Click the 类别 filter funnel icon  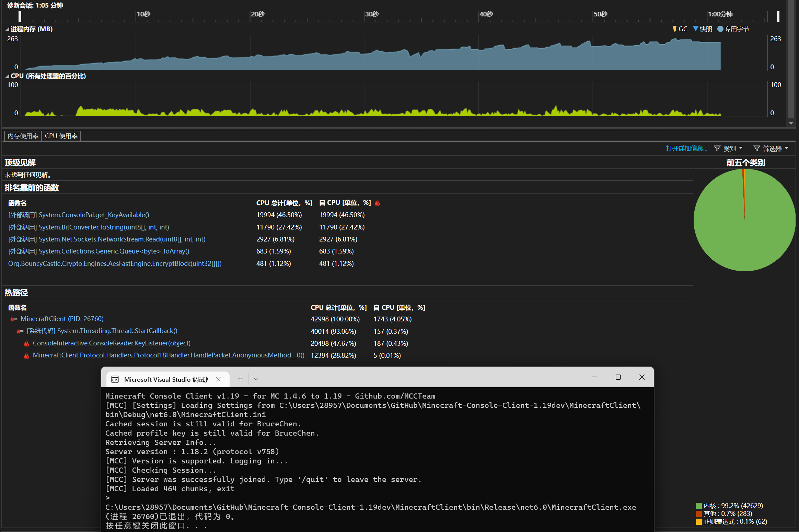click(717, 149)
